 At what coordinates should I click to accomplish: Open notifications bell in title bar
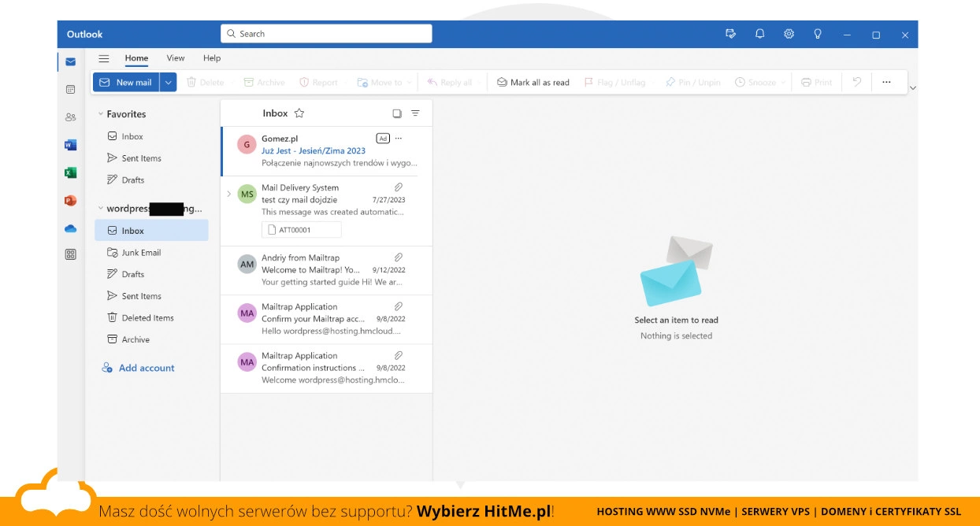tap(759, 34)
